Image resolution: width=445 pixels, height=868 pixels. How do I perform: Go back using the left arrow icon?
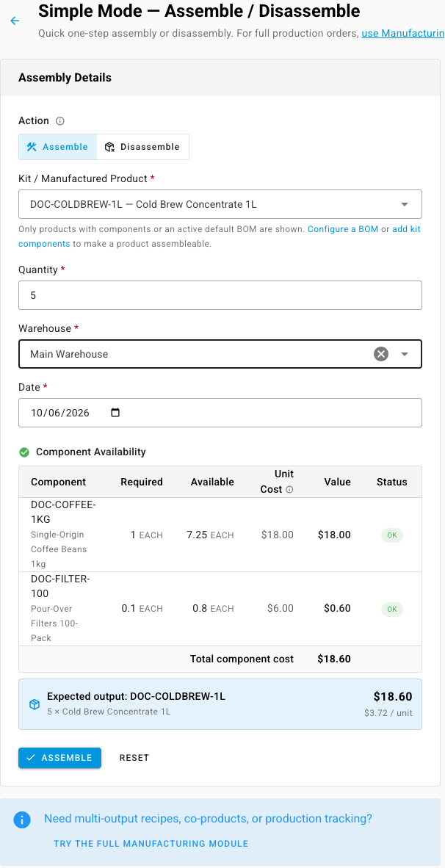[15, 21]
